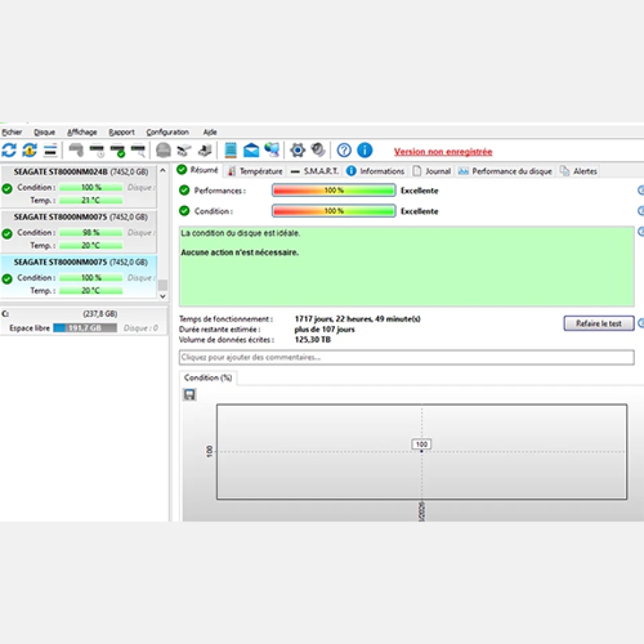Image resolution: width=644 pixels, height=644 pixels.
Task: Open the Alertes tab
Action: click(579, 171)
